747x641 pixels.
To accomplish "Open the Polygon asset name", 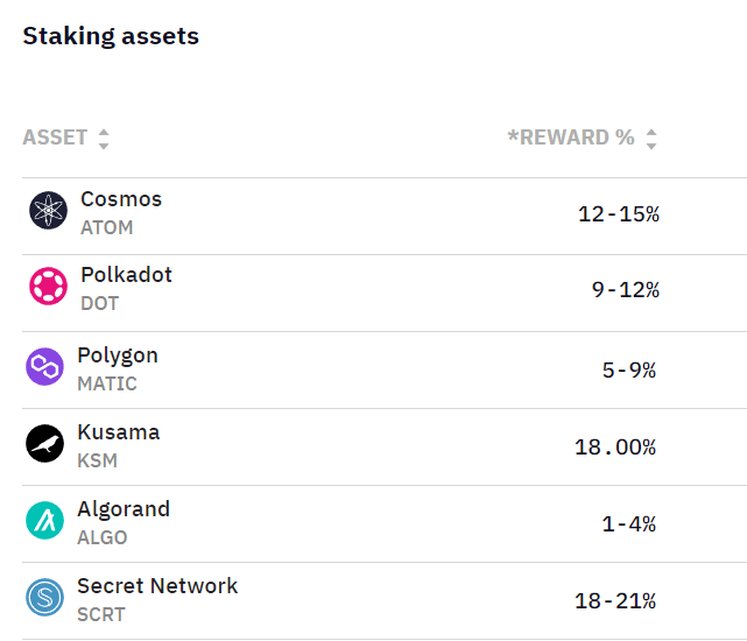I will click(118, 356).
